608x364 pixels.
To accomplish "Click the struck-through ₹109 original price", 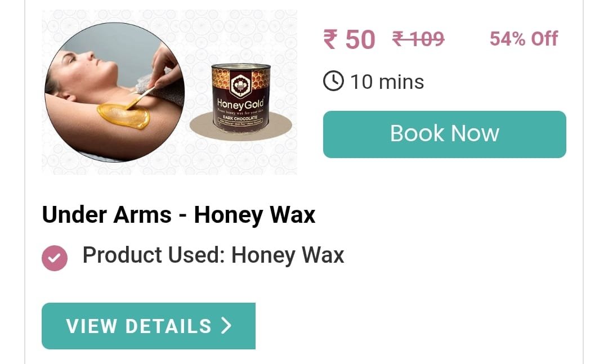I will point(418,39).
